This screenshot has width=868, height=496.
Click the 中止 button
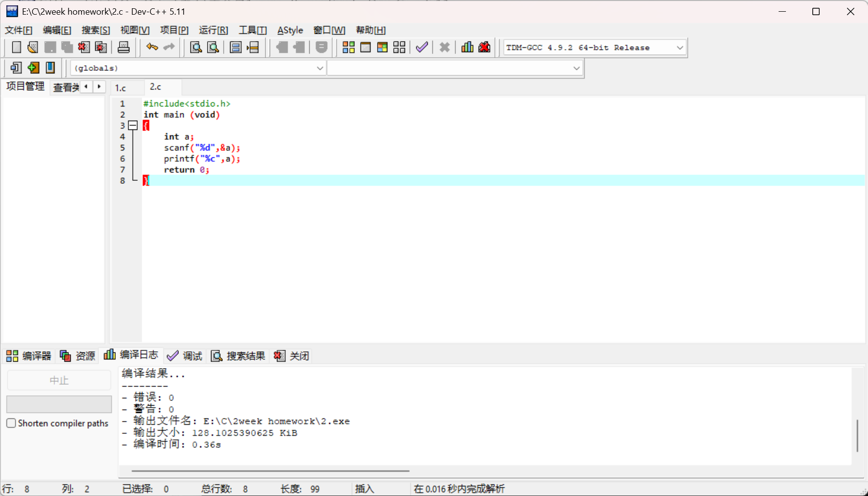[x=59, y=380]
